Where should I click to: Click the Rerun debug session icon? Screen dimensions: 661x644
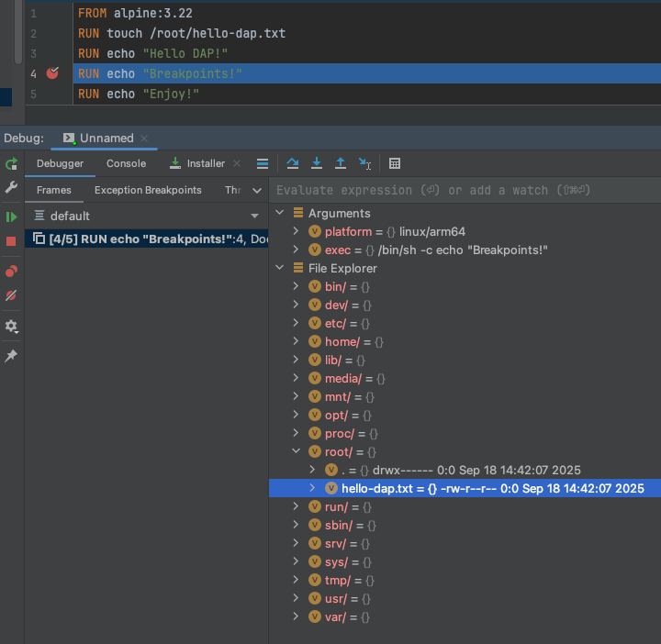11,163
